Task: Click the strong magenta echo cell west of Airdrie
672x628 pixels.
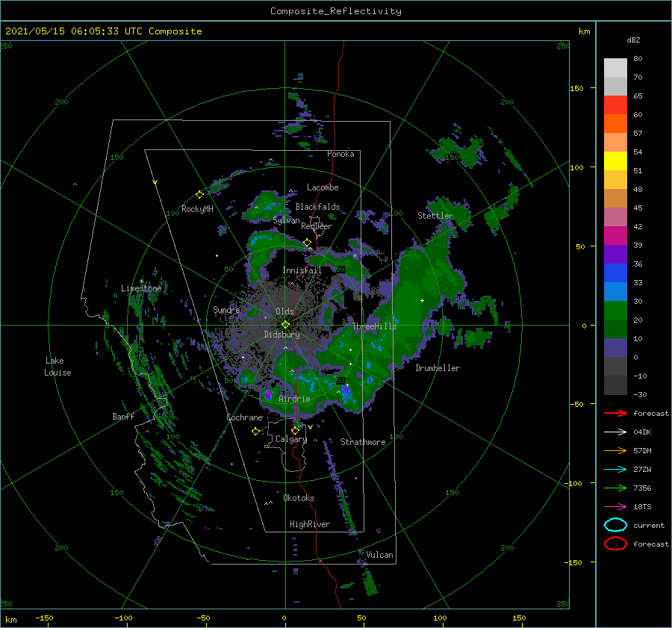Action: tap(268, 395)
